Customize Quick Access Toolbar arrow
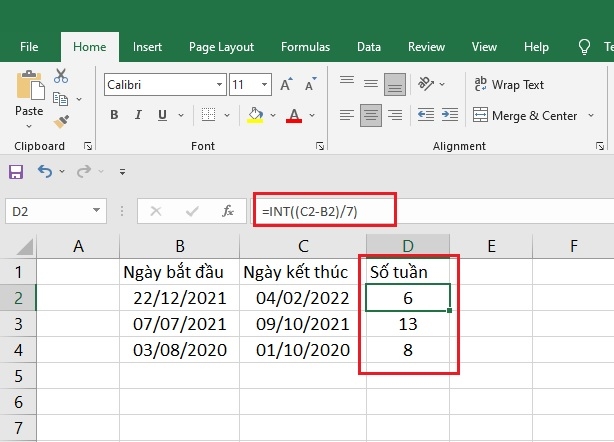 (x=123, y=171)
